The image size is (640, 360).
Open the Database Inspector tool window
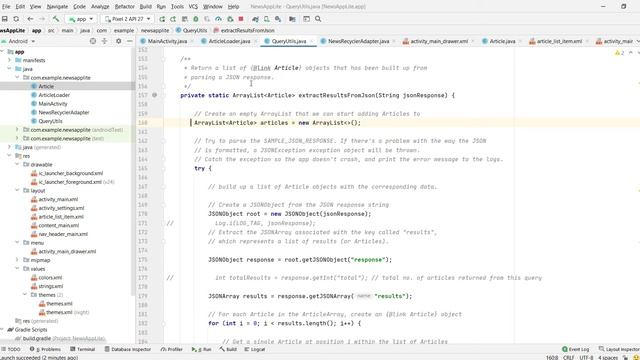(x=128, y=349)
